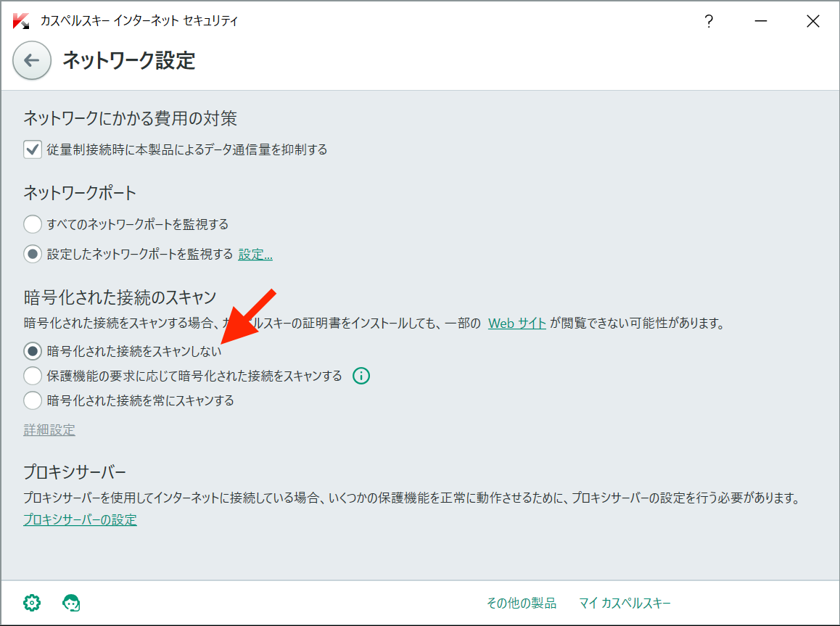This screenshot has width=840, height=626.
Task: Open マイ カスペルスキー link
Action: [x=625, y=603]
